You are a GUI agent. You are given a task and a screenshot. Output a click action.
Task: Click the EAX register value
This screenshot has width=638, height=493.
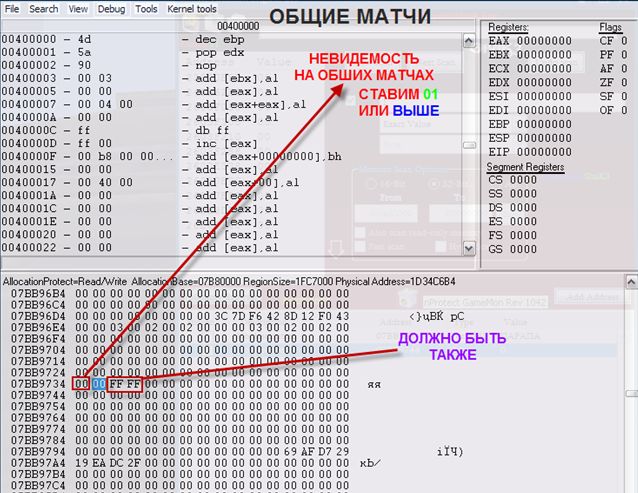[544, 41]
